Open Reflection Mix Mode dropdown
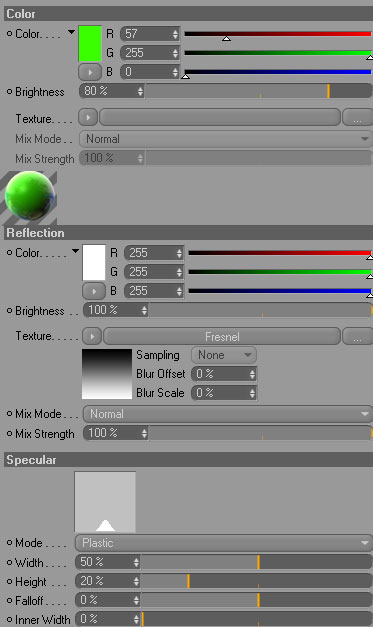Viewport: 373px width, 627px height. click(227, 414)
